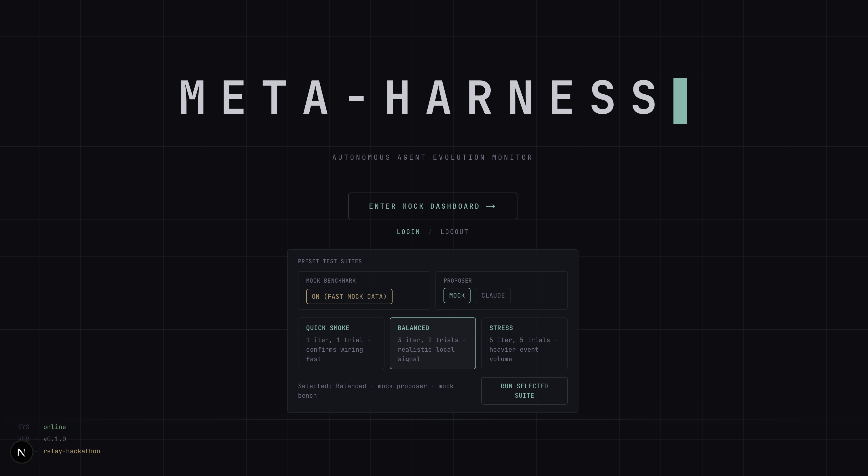Choose the Quick Smoke test suite
Image resolution: width=868 pixels, height=476 pixels.
click(341, 343)
